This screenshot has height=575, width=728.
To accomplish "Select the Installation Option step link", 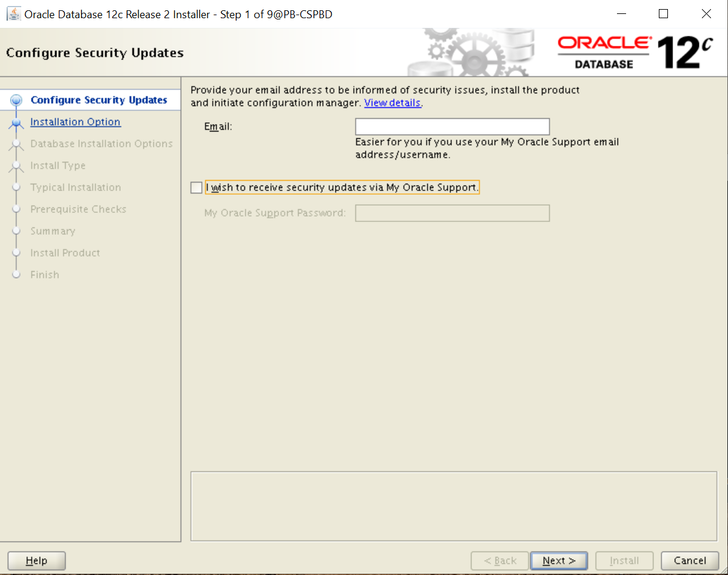I will tap(75, 122).
